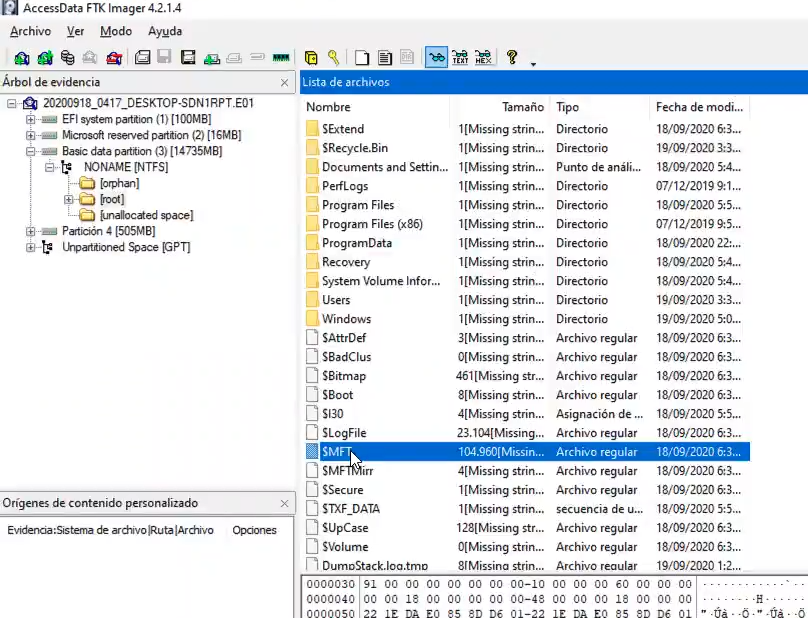Collapse the 20200918_0417_DESKTOP-SDN1RPT.E01 image node

pyautogui.click(x=11, y=104)
